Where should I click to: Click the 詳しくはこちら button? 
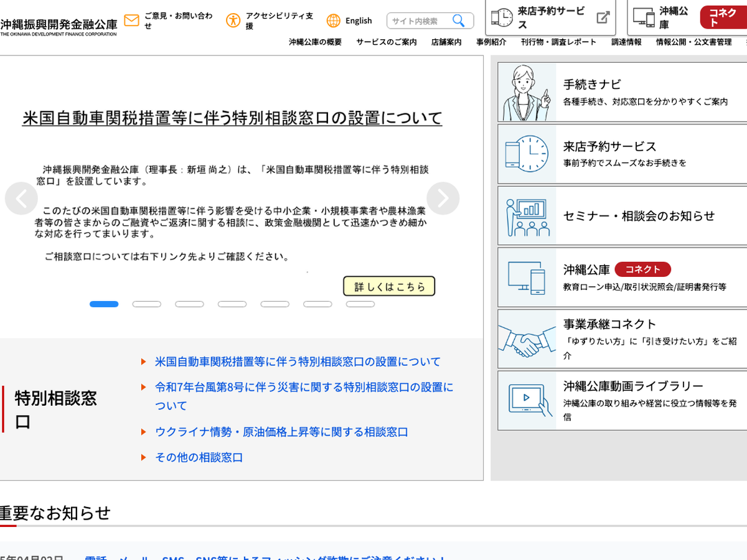(389, 286)
